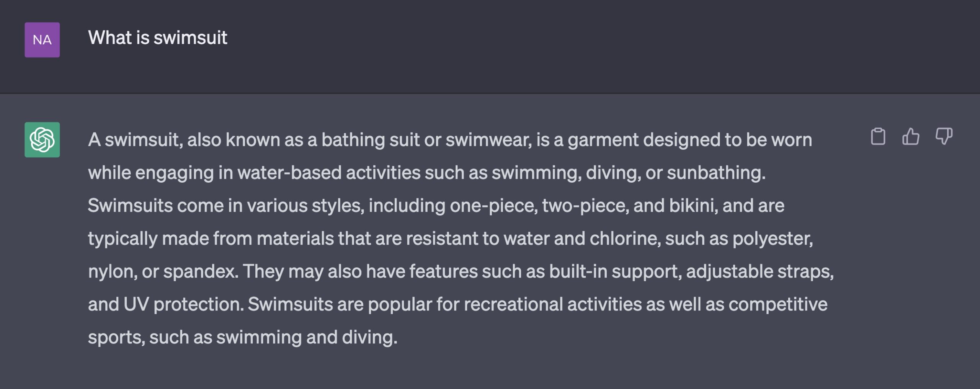Click the word 'one-piece' in the response
The width and height of the screenshot is (980, 389).
[x=492, y=206]
